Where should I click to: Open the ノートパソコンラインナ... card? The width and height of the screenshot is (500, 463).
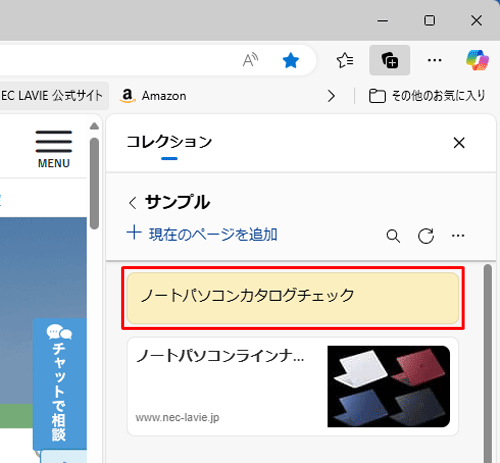293,386
